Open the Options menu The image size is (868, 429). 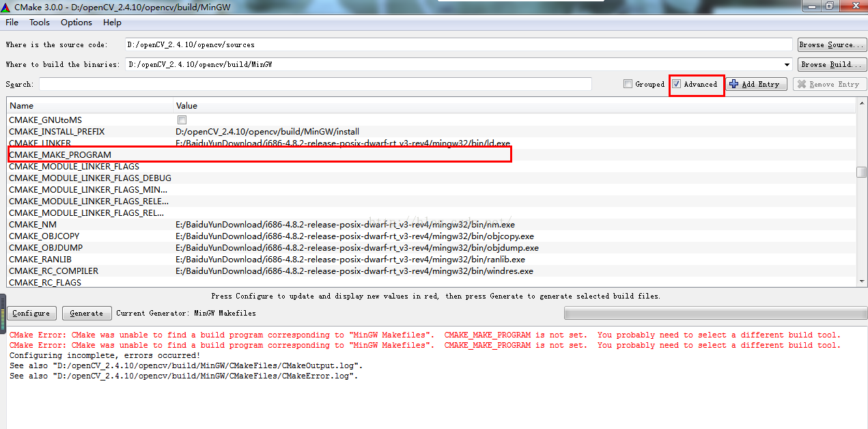pos(76,23)
